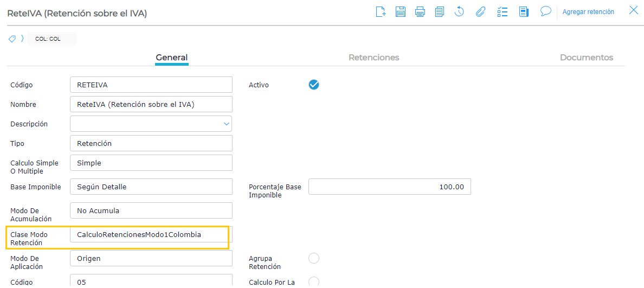Click the COL: COL tag label
Viewport: 644px width, 288px height.
(x=48, y=39)
